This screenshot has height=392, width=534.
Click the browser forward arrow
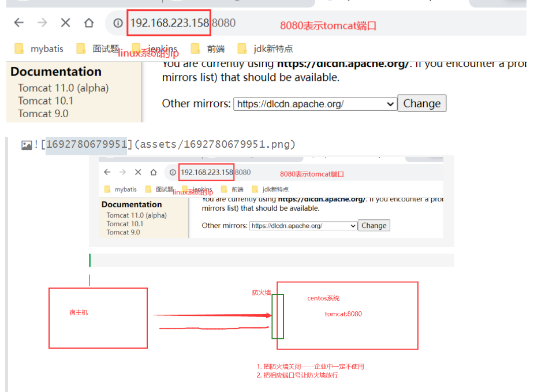click(x=42, y=23)
